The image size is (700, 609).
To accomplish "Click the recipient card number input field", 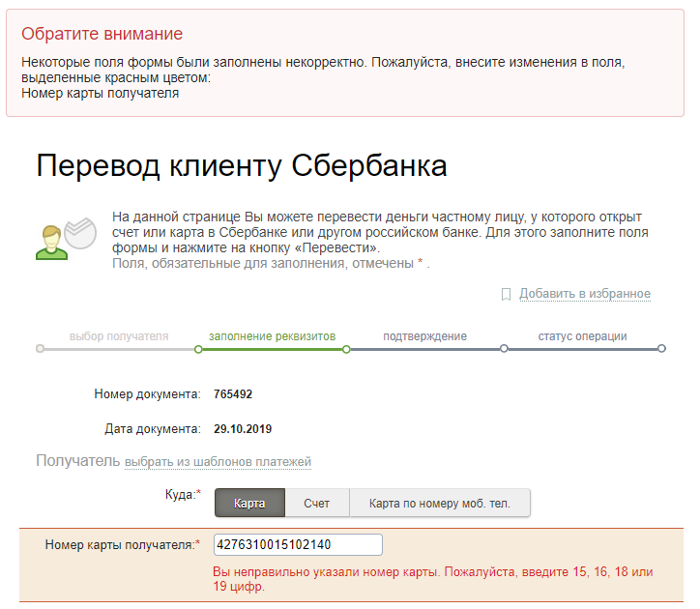I will click(298, 544).
